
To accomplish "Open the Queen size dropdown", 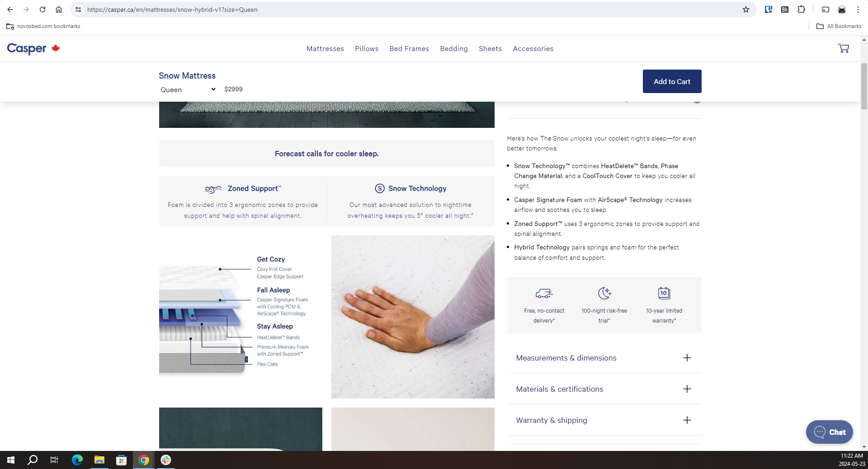I will coord(188,89).
